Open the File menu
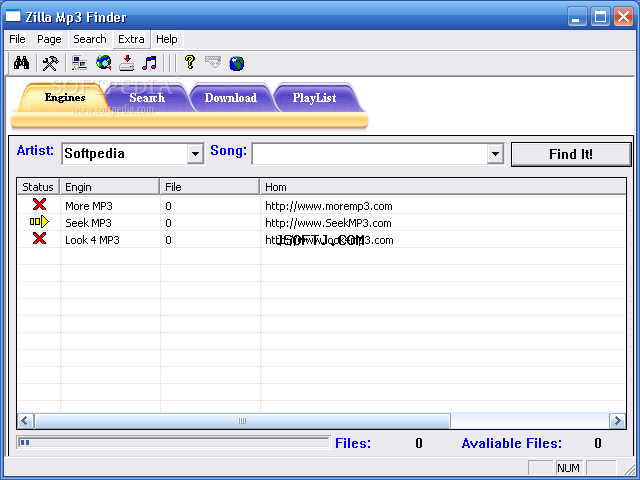 (17, 39)
